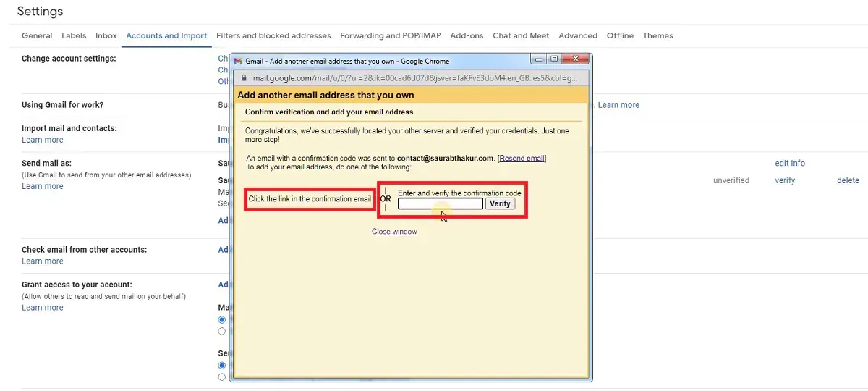Click 'Enter and verify the confirmation code' label
The height and width of the screenshot is (391, 868).
pos(459,193)
